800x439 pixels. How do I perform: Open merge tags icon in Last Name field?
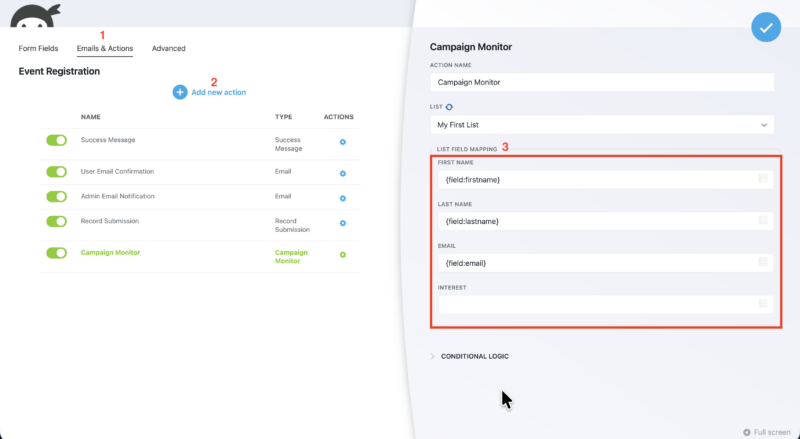(x=763, y=220)
